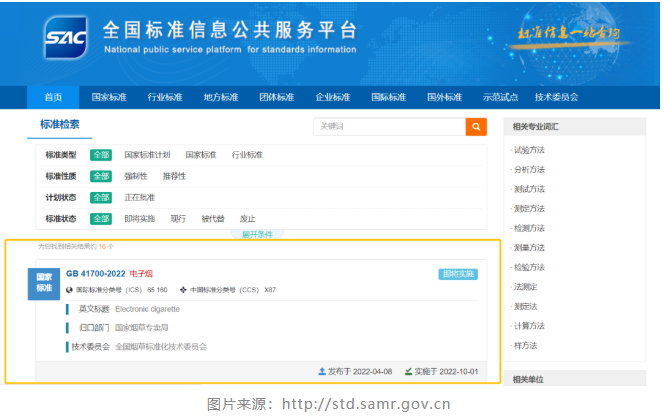The height and width of the screenshot is (418, 664).
Task: Click the 国家标准 blue badge
Action: click(45, 282)
